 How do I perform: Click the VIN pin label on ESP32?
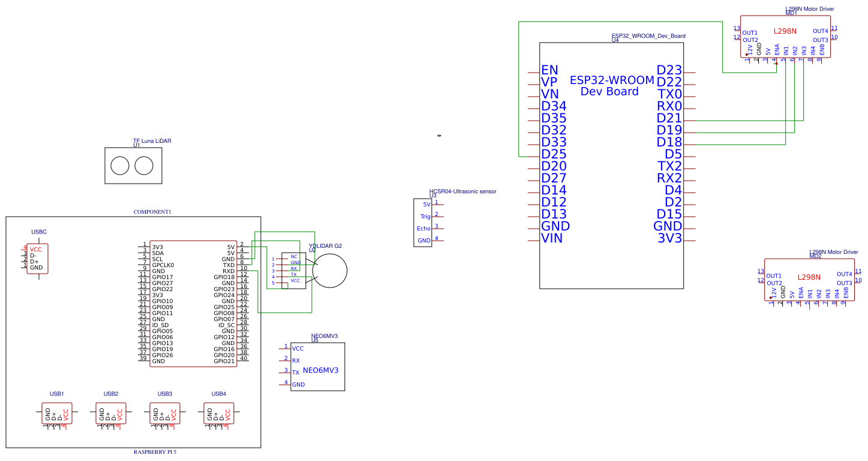pos(552,238)
